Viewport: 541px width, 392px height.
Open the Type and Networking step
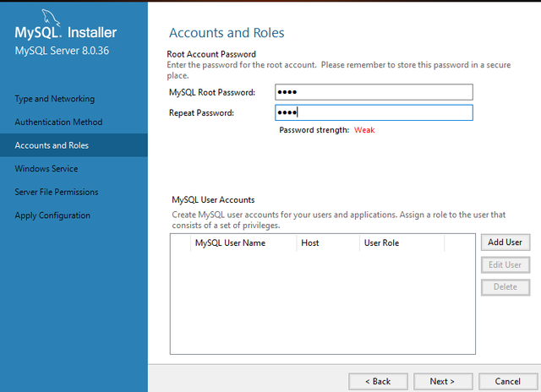point(55,99)
